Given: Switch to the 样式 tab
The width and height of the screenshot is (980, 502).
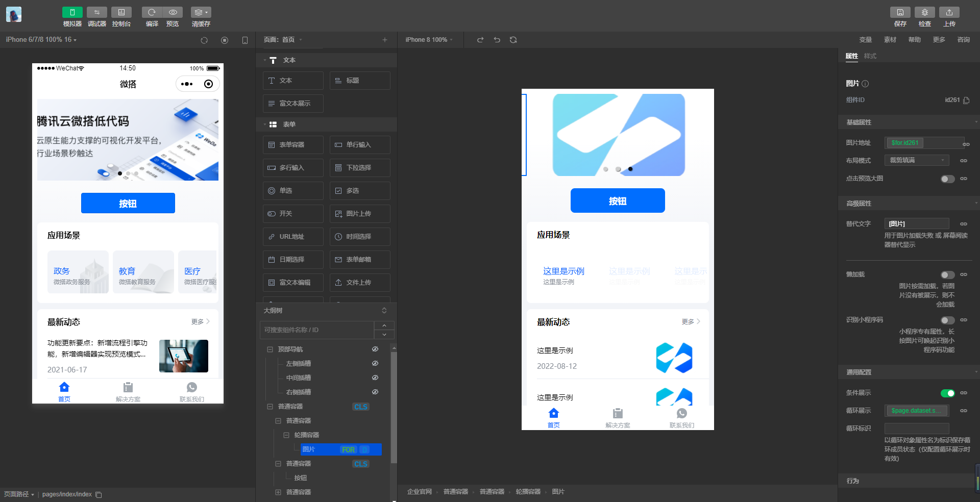Looking at the screenshot, I should pyautogui.click(x=870, y=56).
